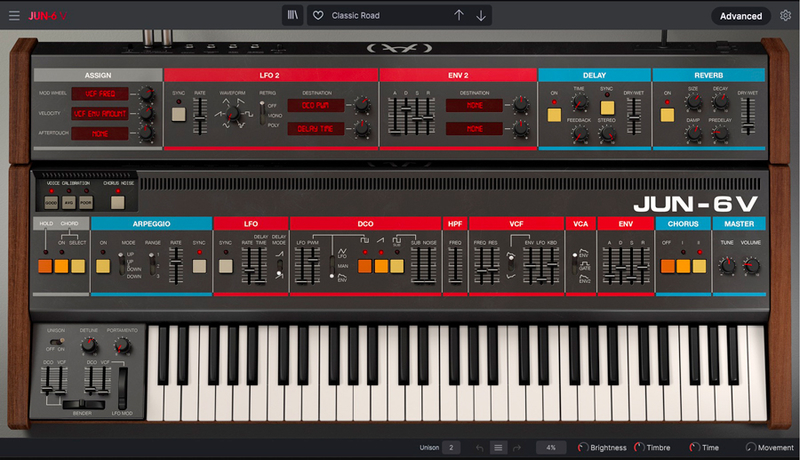Open the Classic Road preset name menu
This screenshot has height=460, width=800.
356,16
